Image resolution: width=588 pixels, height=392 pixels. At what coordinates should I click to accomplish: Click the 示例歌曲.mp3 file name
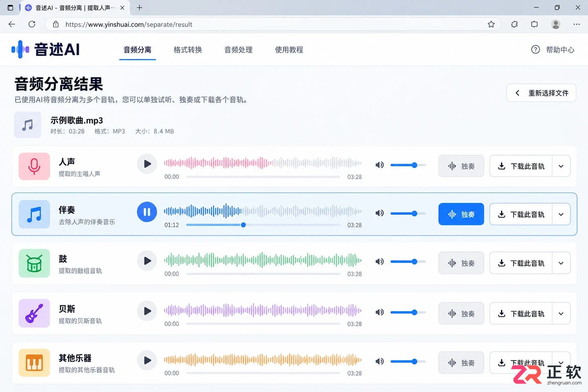coord(77,120)
